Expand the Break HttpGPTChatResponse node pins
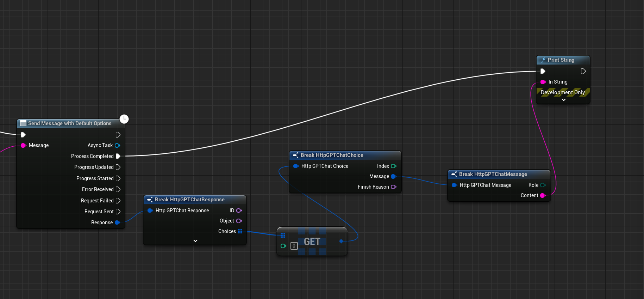 [x=195, y=241]
